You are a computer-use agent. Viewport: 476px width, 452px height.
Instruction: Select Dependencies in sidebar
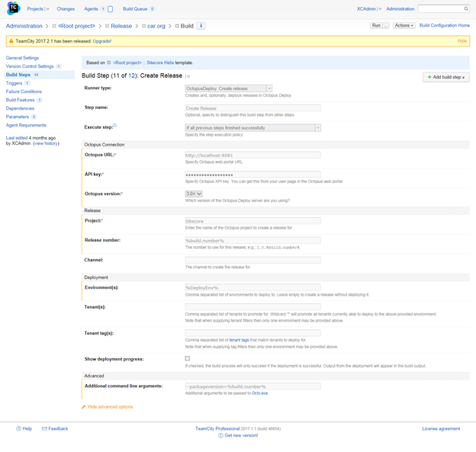20,108
